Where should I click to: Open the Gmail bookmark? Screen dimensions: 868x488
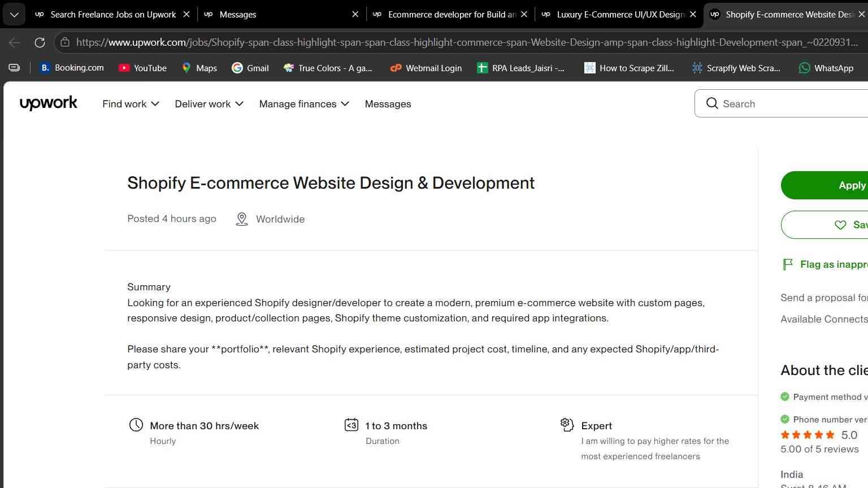pyautogui.click(x=250, y=68)
